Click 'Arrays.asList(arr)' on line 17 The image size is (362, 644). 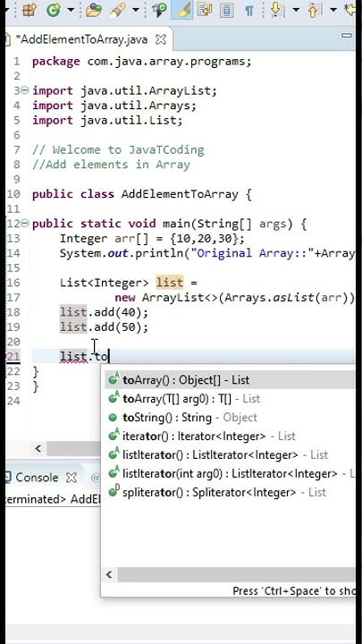[x=285, y=297]
